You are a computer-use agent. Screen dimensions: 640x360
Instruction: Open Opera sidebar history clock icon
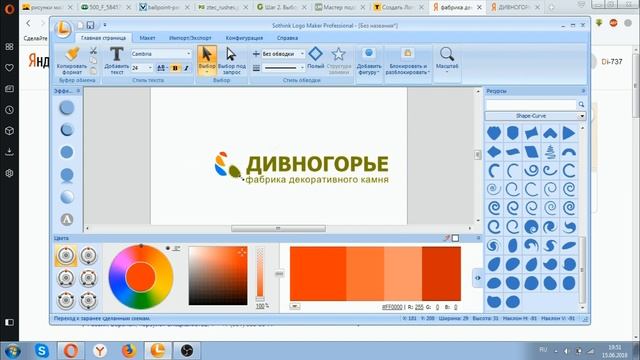(9, 110)
